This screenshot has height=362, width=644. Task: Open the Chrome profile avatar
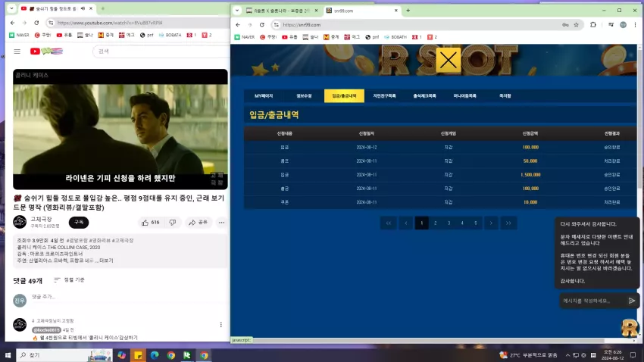pos(623,25)
